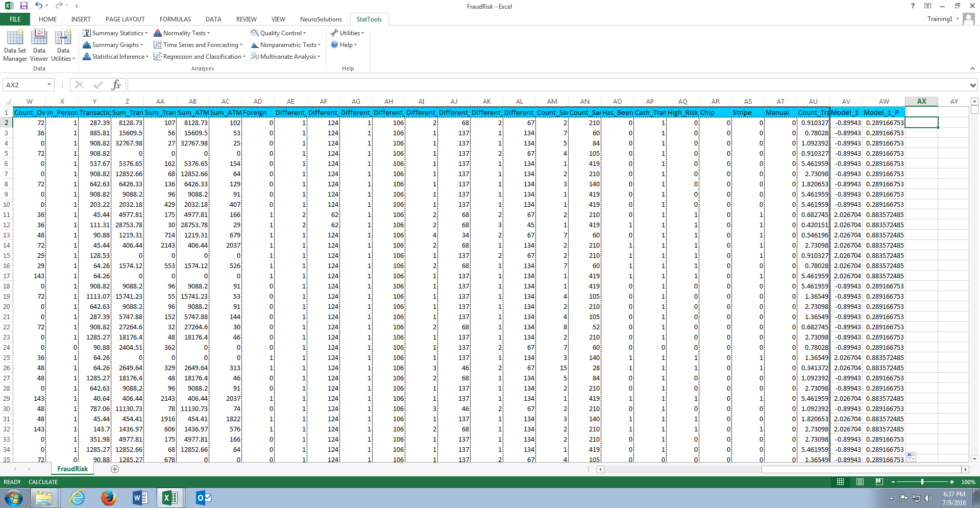Switch to the DATA ribbon tab
Viewport: 980px width, 508px height.
click(x=213, y=19)
